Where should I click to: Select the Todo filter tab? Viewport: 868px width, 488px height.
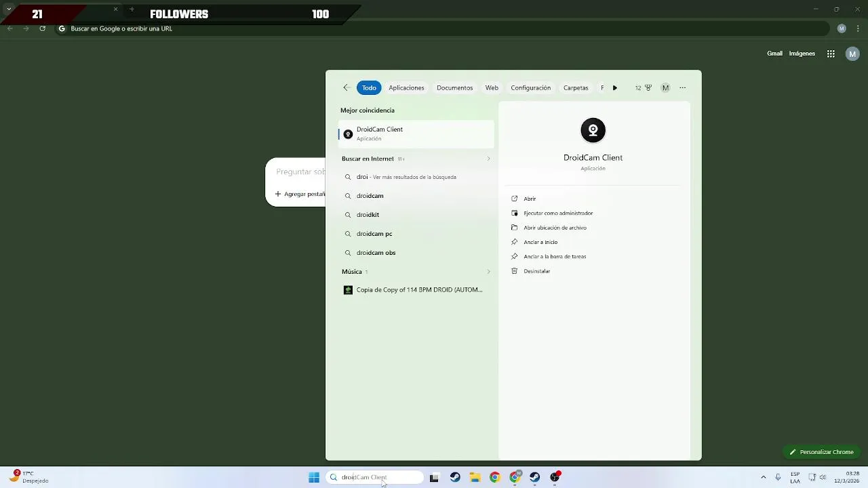click(x=369, y=87)
